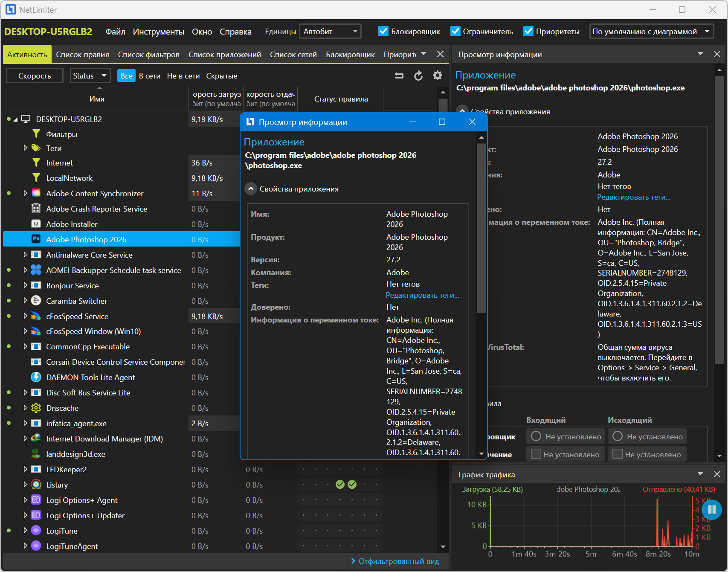Click the AOMEI Backupper service icon
The image size is (728, 572).
click(x=36, y=270)
